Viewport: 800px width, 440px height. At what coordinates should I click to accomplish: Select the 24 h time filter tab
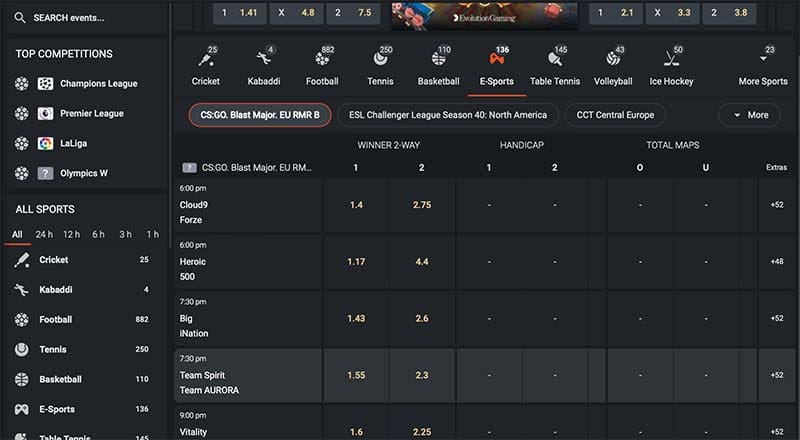click(44, 234)
